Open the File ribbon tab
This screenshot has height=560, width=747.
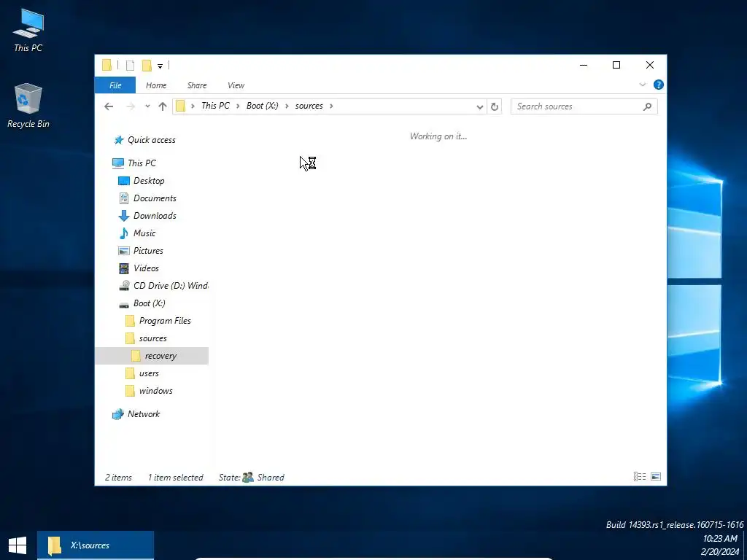(115, 85)
